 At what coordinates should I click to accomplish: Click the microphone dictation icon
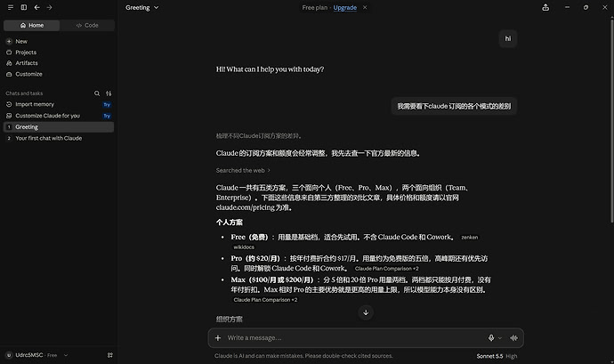point(491,338)
